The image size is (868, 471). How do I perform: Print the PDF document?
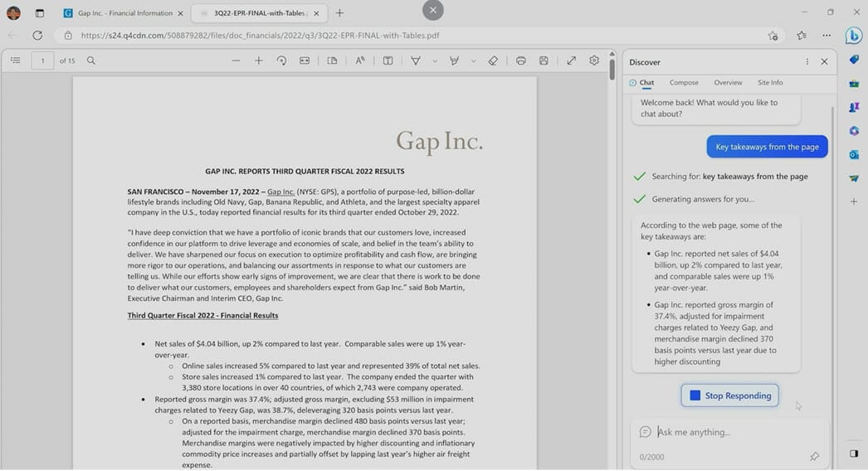(520, 61)
